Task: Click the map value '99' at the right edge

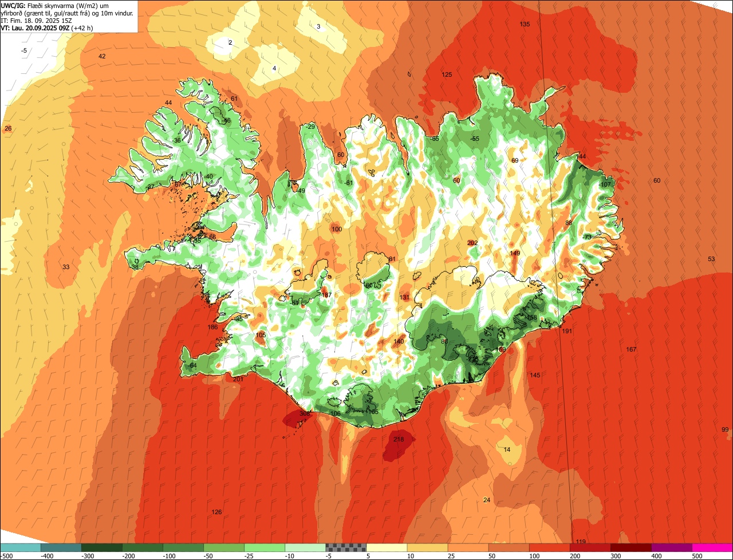Action: tap(725, 429)
